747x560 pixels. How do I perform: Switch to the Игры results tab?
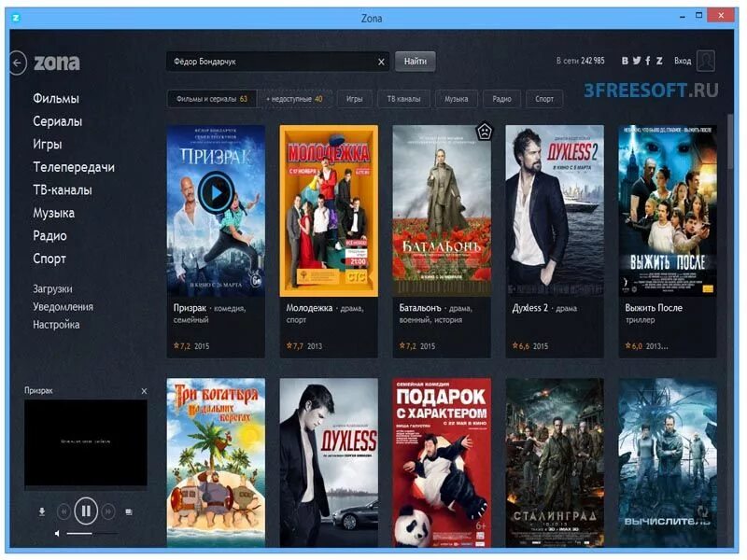pyautogui.click(x=355, y=99)
